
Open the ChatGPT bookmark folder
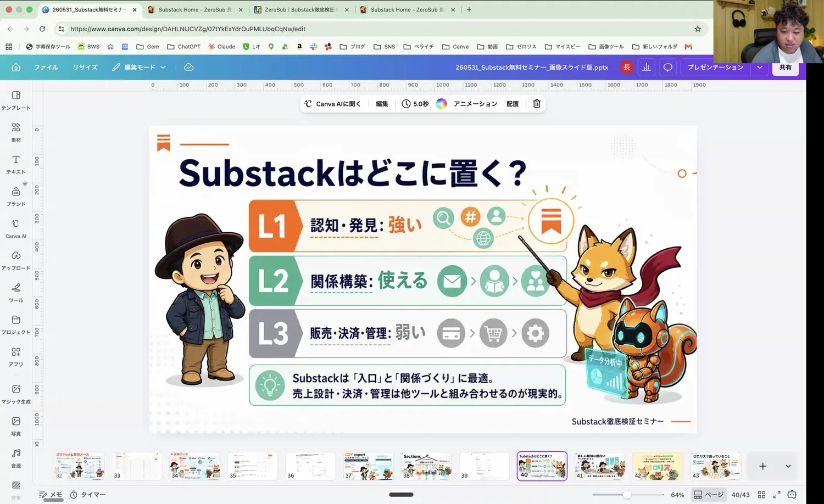point(183,47)
